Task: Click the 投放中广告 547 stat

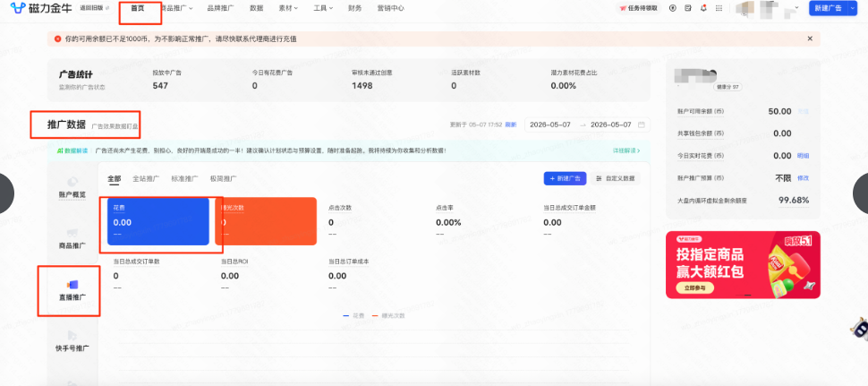Action: 167,81
